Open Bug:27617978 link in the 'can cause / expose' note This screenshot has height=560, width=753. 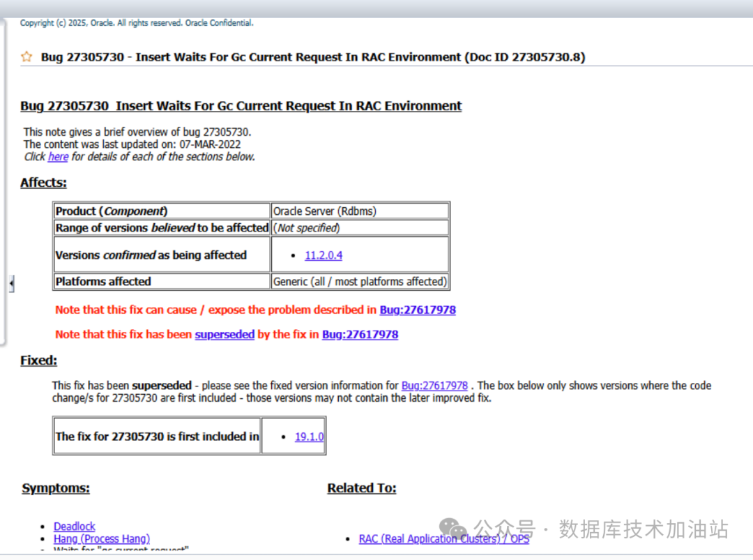418,310
